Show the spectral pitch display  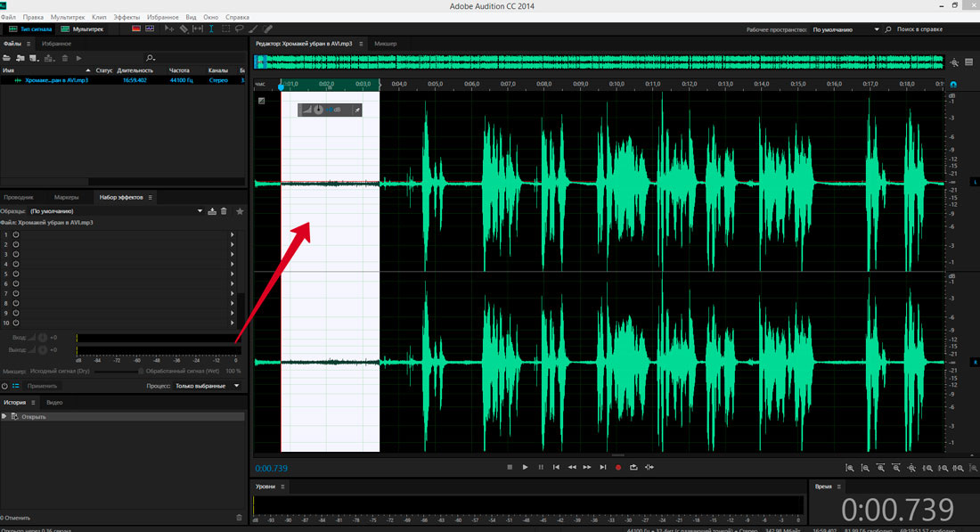pos(150,29)
